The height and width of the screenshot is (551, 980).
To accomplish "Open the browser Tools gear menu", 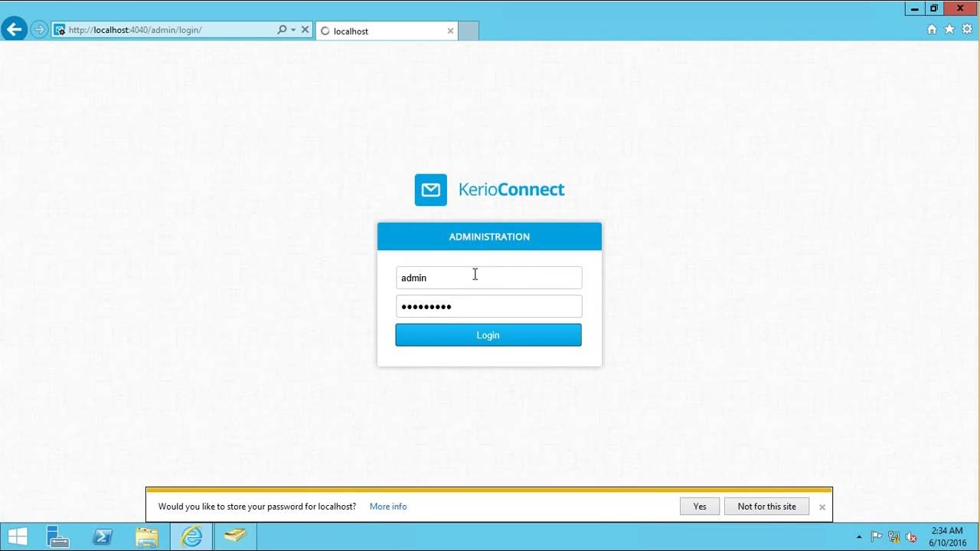I will pos(967,29).
